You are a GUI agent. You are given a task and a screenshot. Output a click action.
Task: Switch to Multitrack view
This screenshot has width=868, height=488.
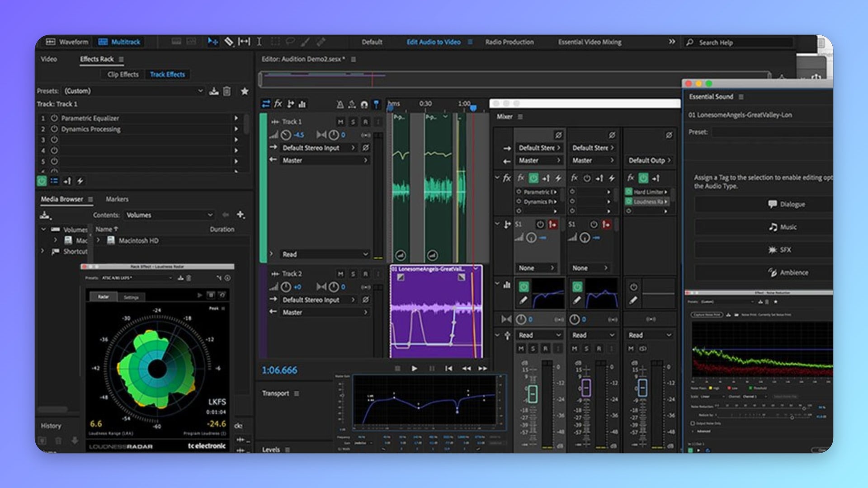coord(119,42)
